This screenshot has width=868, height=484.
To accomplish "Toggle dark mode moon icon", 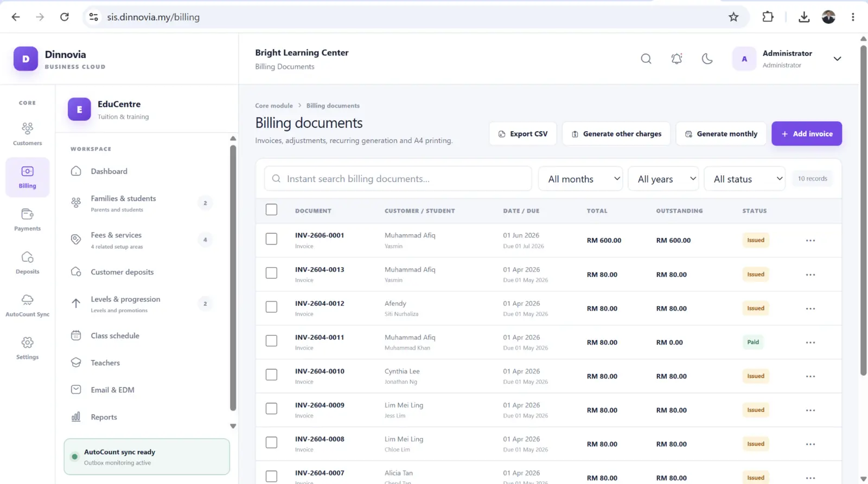I will (707, 59).
